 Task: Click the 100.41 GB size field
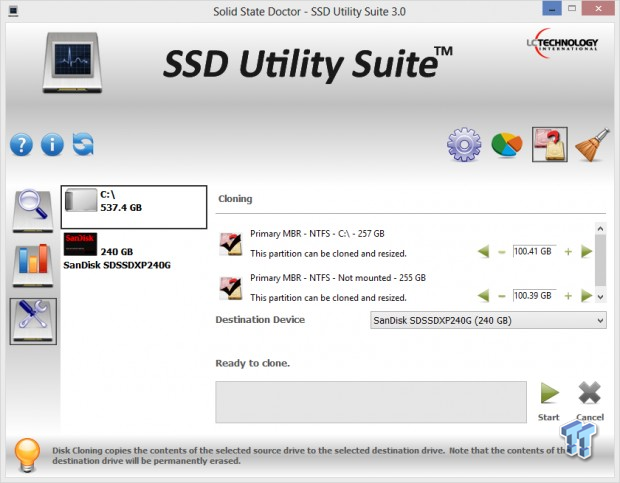535,251
